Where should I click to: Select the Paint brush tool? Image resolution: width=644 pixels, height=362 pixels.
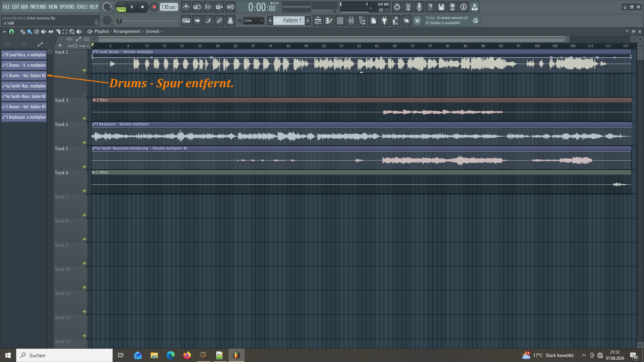pos(30,32)
